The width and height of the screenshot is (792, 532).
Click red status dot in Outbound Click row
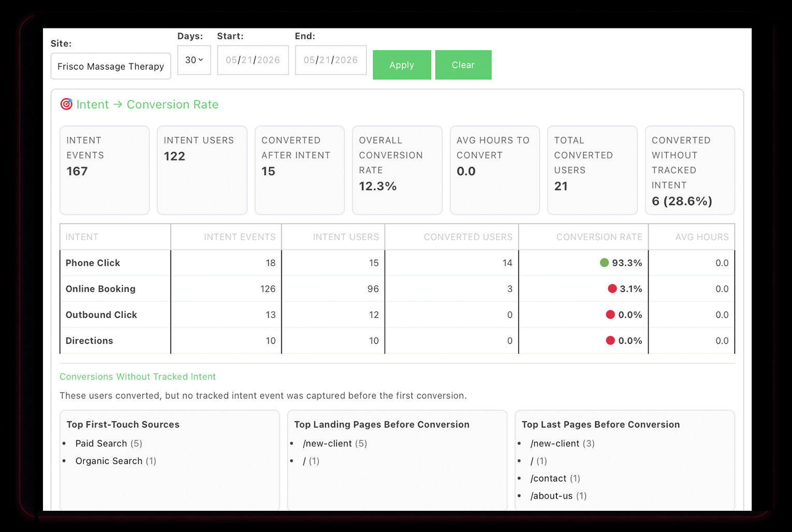(610, 314)
